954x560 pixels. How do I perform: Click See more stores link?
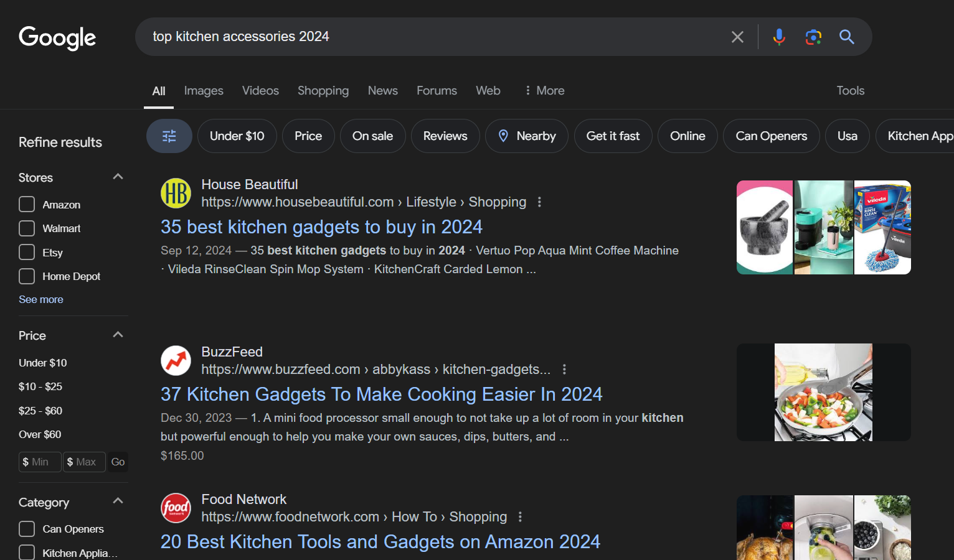[41, 299]
